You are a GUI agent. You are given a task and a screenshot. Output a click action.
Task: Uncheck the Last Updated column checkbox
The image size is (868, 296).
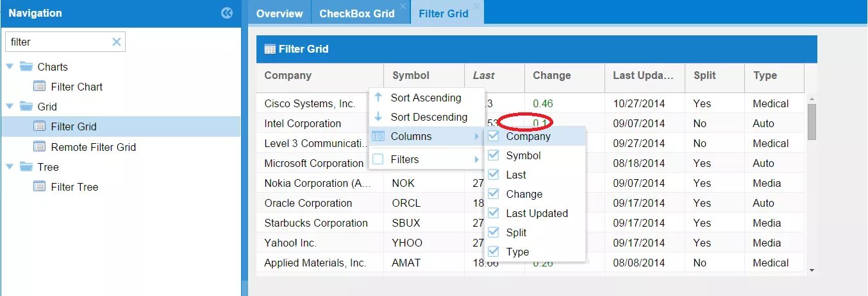[494, 213]
